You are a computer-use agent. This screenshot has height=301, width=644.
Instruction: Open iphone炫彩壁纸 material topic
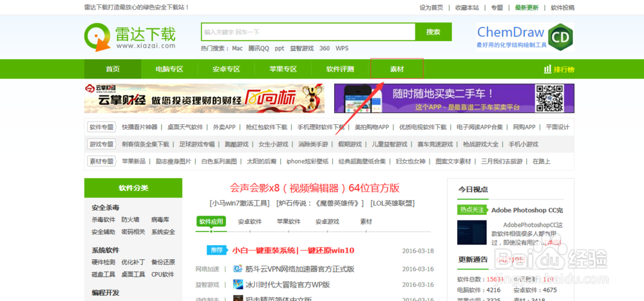point(308,161)
